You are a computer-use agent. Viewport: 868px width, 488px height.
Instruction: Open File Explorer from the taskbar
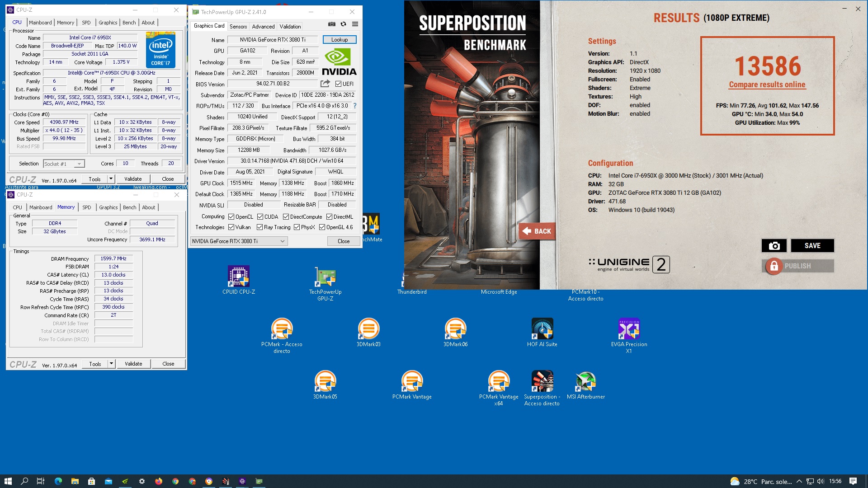click(x=75, y=481)
